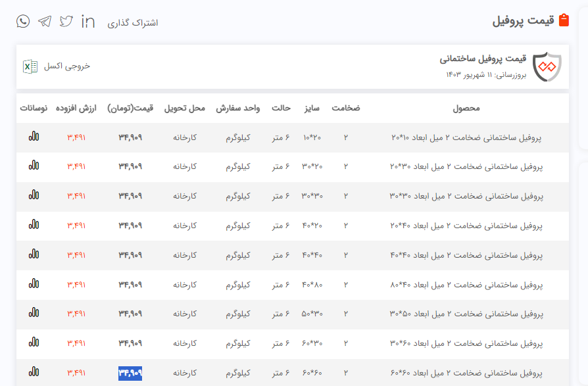Open price chart for 20*30 profile row

tap(34, 166)
